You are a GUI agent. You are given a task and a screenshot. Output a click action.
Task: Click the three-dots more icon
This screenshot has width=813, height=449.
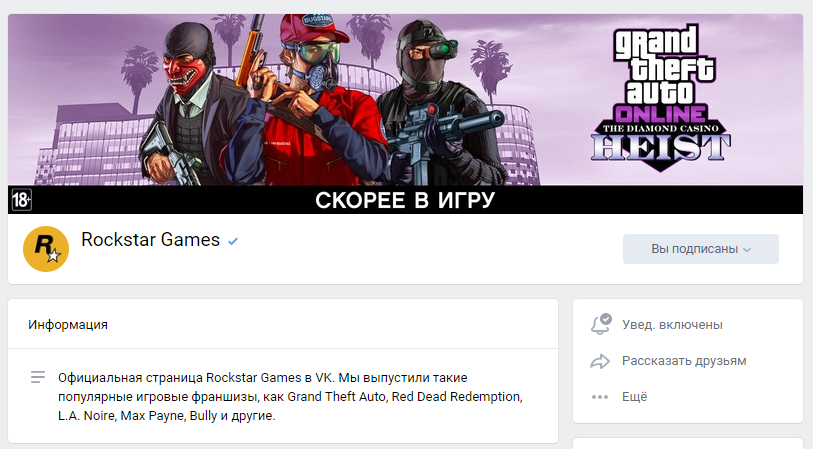600,397
